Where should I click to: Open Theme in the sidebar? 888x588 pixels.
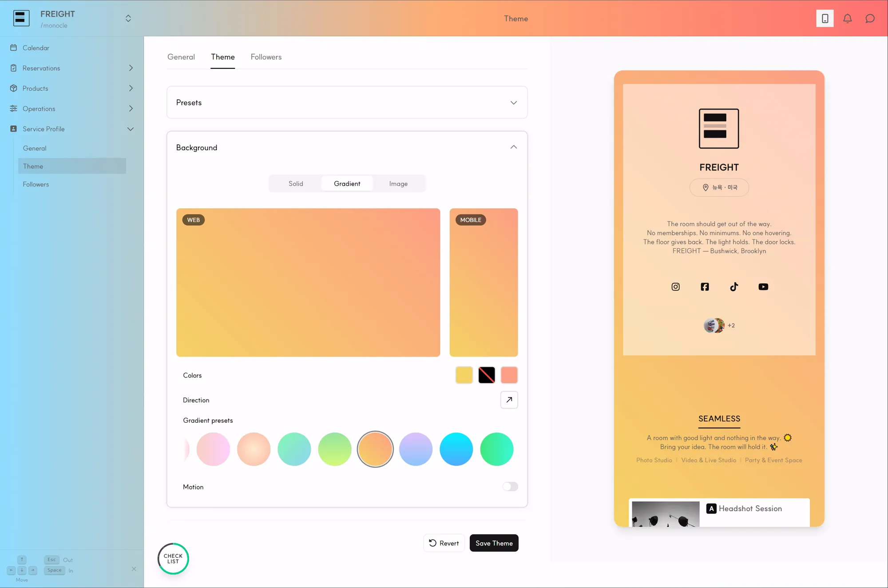coord(72,166)
